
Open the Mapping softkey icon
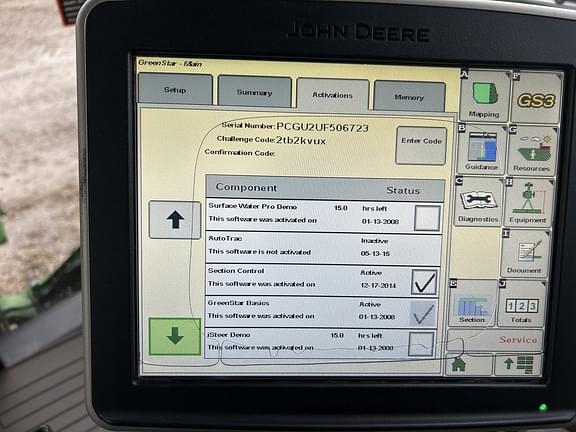[x=485, y=97]
